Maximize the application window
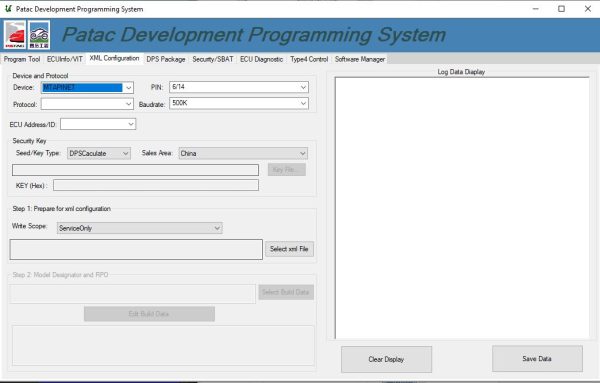600x383 pixels. 561,9
